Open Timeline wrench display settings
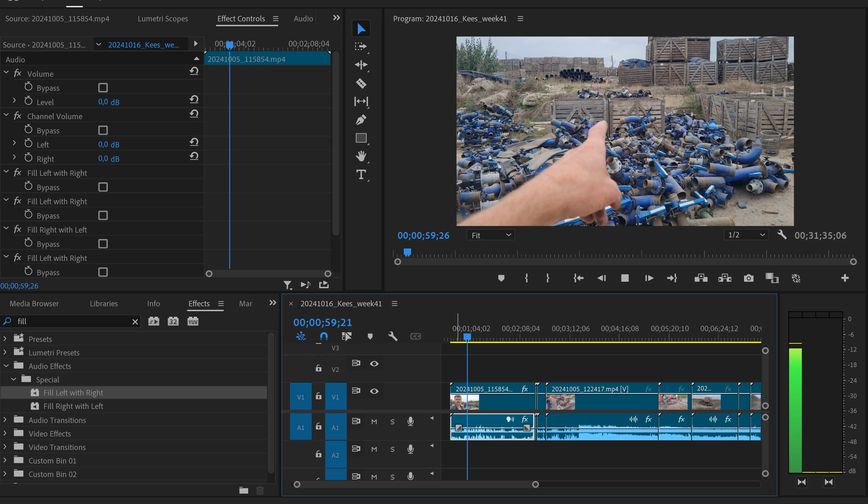The image size is (868, 504). (393, 336)
